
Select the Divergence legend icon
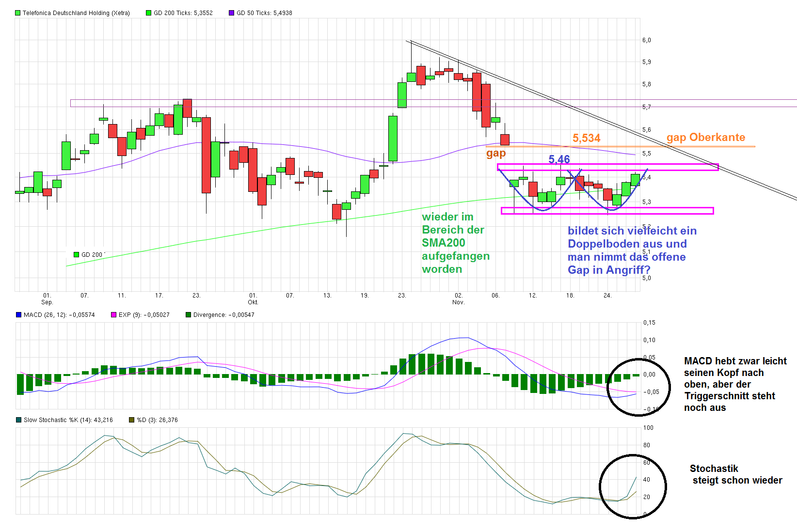[188, 314]
